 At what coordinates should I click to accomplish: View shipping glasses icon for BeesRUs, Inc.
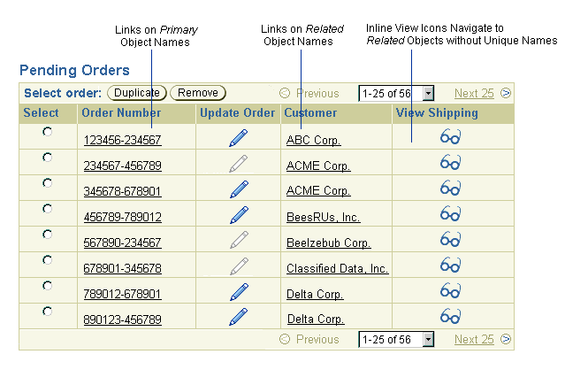(450, 213)
